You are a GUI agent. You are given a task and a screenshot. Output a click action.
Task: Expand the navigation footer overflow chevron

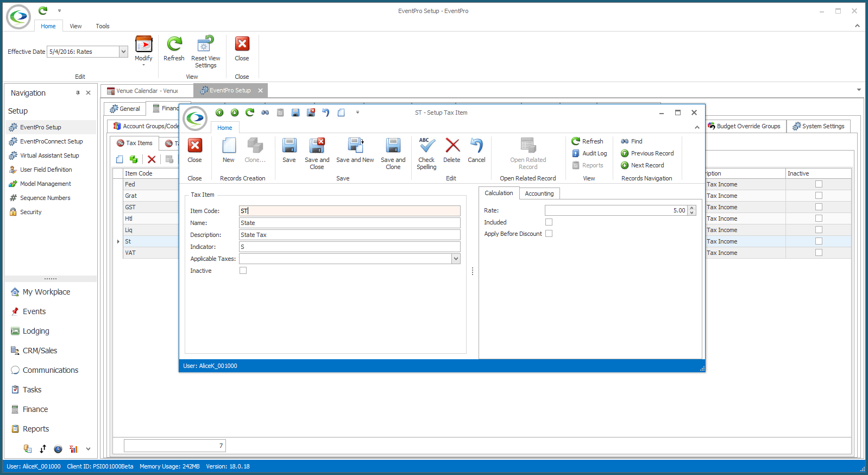(88, 449)
